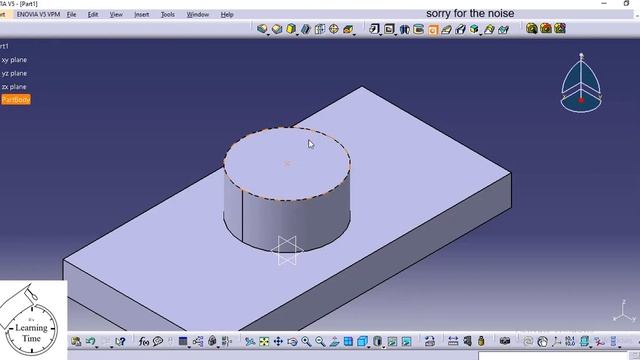640x360 pixels.
Task: Select the Groove tool icon
Action: click(x=305, y=29)
